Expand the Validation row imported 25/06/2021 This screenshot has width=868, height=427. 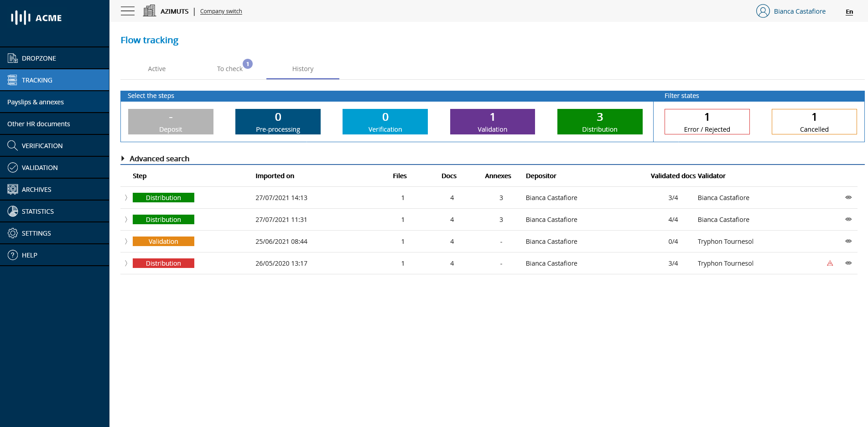pos(126,241)
